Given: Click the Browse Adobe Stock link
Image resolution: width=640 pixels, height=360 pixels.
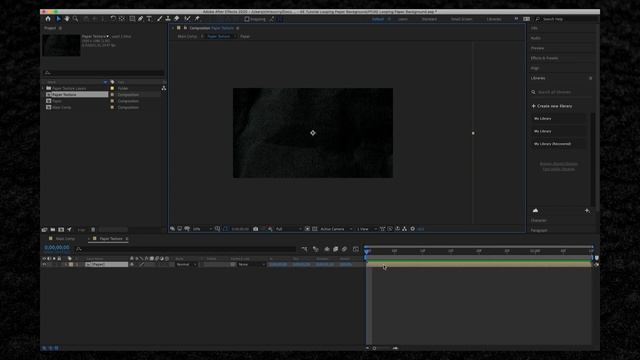Looking at the screenshot, I should (x=559, y=164).
